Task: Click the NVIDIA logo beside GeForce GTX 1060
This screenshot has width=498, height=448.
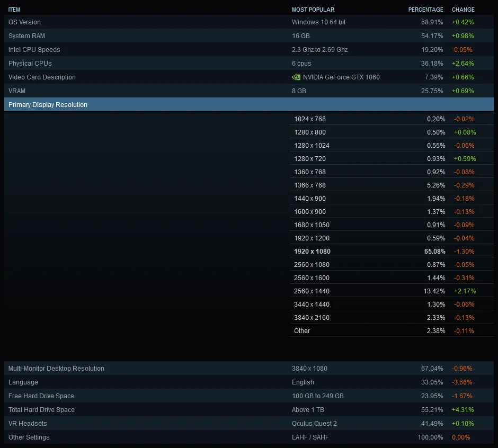Action: [x=296, y=77]
